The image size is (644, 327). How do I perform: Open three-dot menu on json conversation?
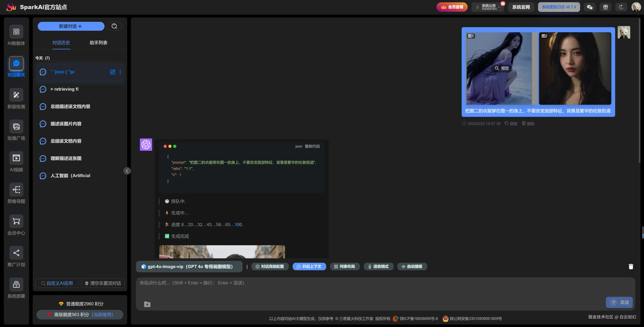pyautogui.click(x=120, y=72)
